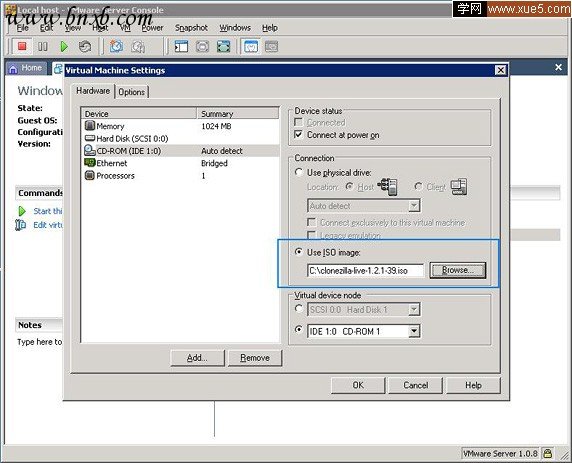This screenshot has height=463, width=572.
Task: Toggle the Legacy emulation checkbox
Action: point(312,235)
